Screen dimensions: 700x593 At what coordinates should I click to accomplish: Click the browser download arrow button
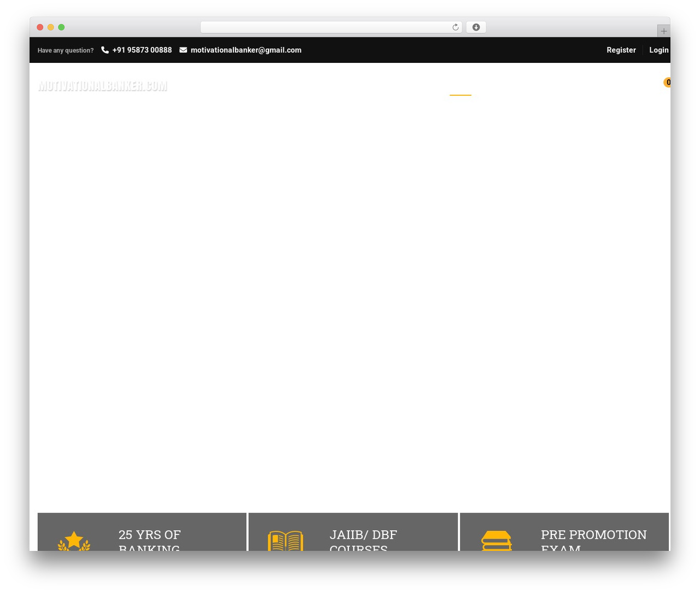click(x=476, y=27)
